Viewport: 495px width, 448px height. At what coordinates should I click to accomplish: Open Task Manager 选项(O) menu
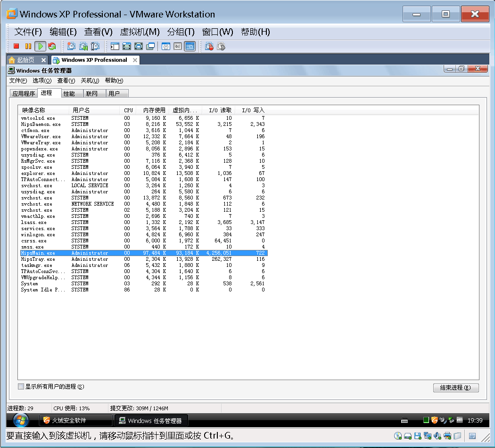[42, 81]
